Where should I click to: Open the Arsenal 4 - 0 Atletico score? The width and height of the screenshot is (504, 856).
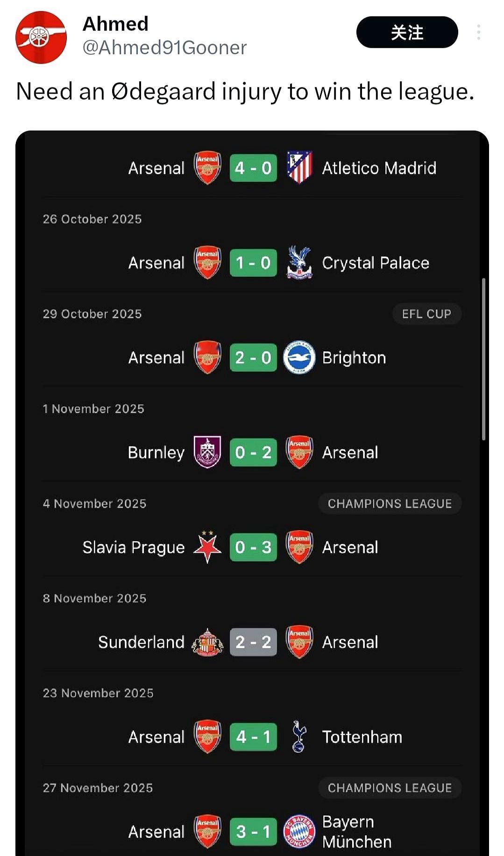[x=253, y=168]
